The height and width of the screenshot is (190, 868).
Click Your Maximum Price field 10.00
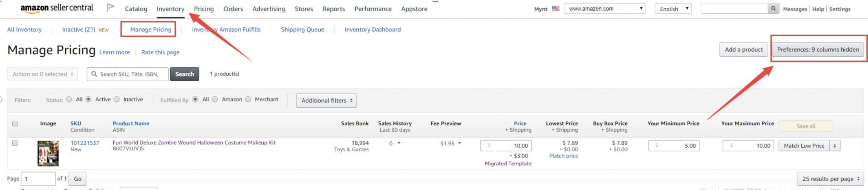tap(748, 146)
